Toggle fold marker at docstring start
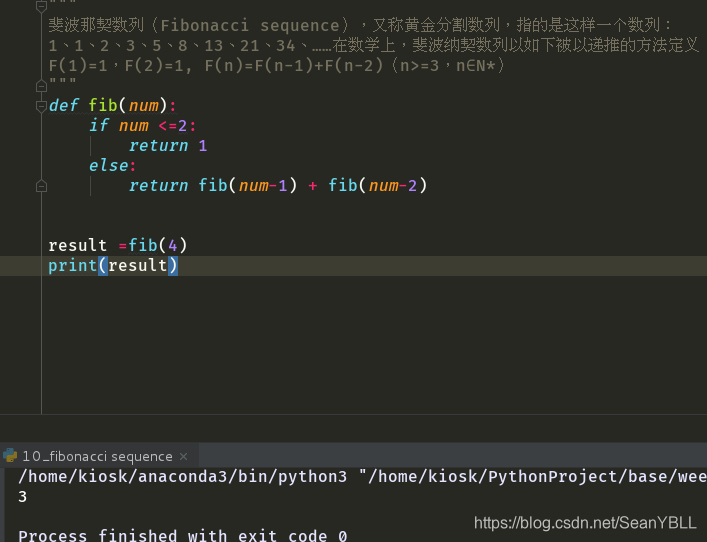Screen dimensions: 707x542 point(41,6)
